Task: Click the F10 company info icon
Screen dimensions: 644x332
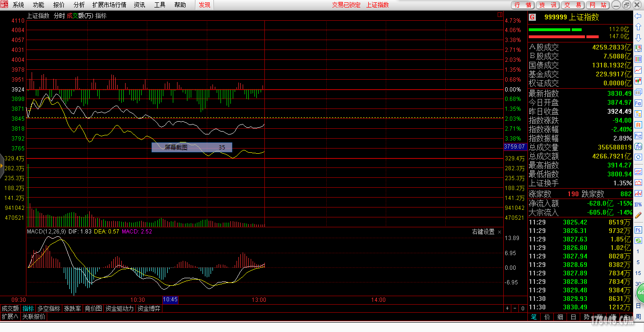Action: [x=638, y=102]
